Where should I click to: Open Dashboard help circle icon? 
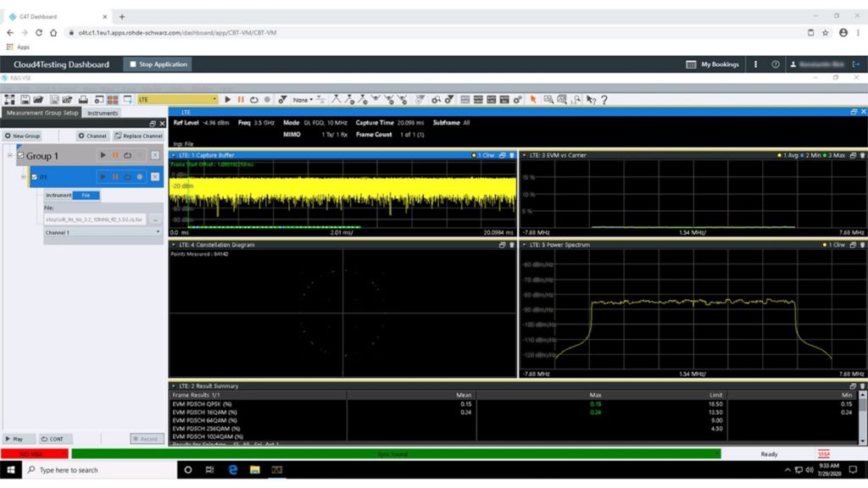[775, 64]
